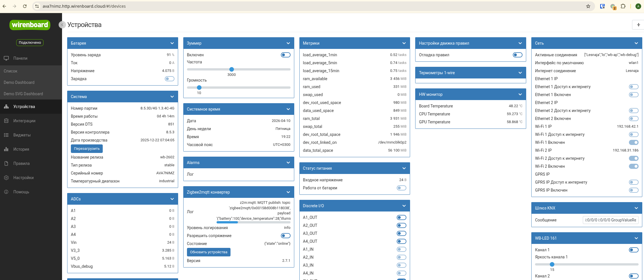
Task: Click the Частота slider handle
Action: 232,69
